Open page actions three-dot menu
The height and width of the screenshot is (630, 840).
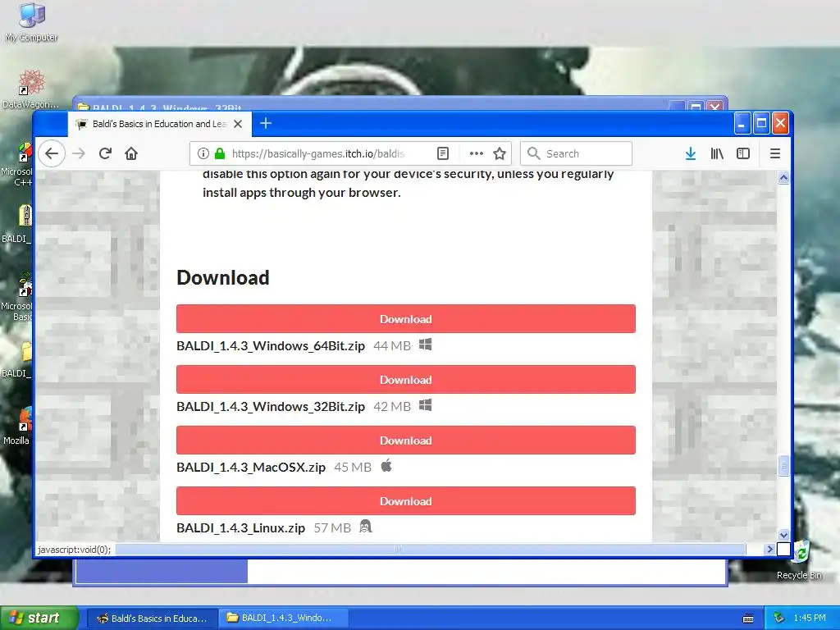tap(477, 153)
